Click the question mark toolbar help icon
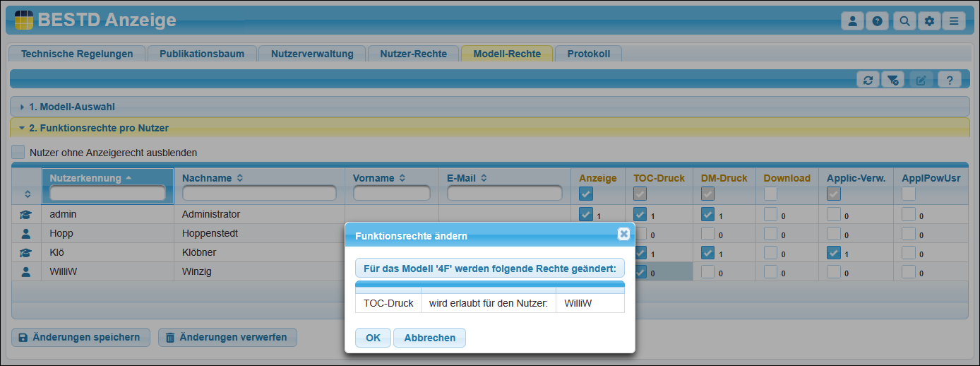 point(950,80)
